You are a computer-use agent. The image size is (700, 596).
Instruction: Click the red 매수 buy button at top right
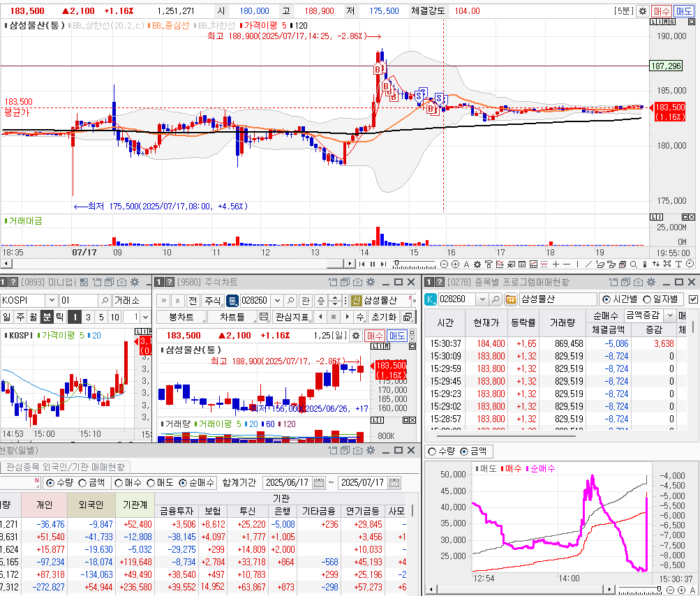pyautogui.click(x=661, y=11)
